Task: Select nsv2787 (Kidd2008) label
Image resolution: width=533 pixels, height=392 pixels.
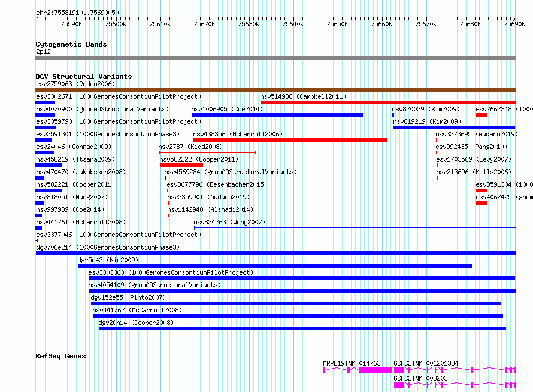Action: click(190, 147)
